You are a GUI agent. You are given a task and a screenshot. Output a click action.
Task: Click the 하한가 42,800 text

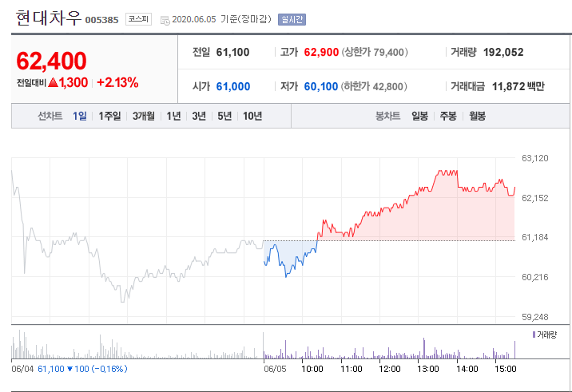(374, 86)
